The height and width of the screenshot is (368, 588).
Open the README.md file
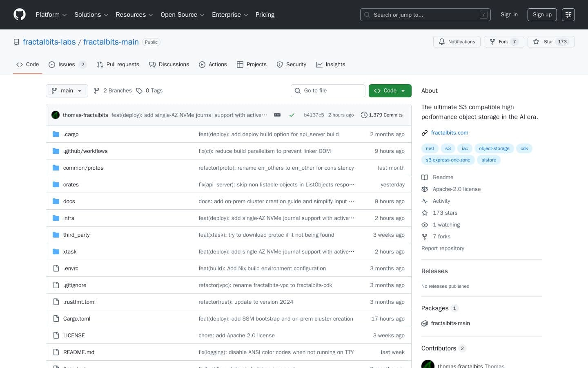79,352
